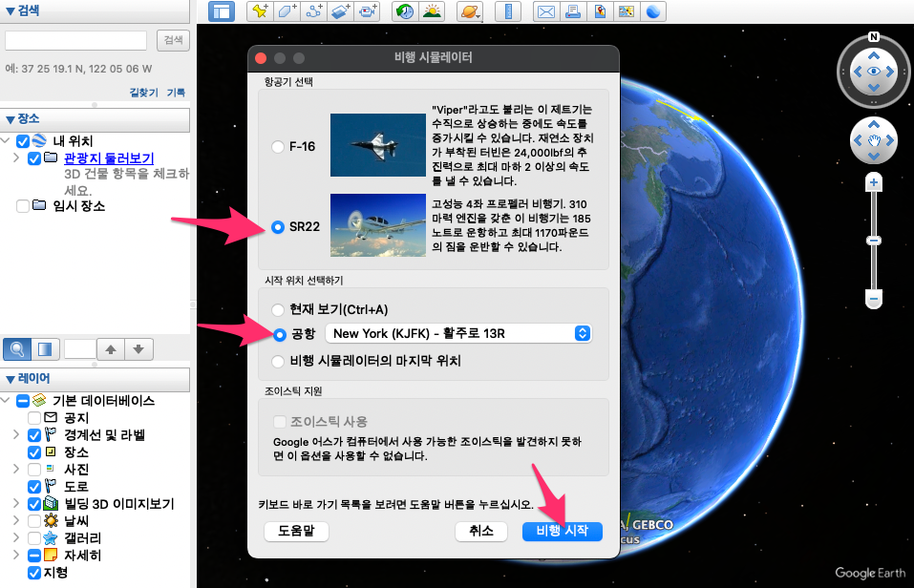
Task: Open the 기록 link
Action: tap(176, 92)
